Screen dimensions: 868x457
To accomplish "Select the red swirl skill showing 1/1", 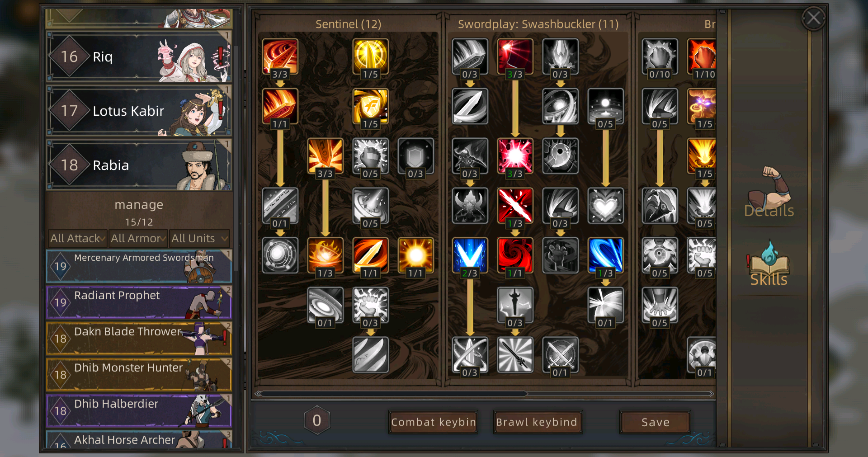I will click(515, 255).
